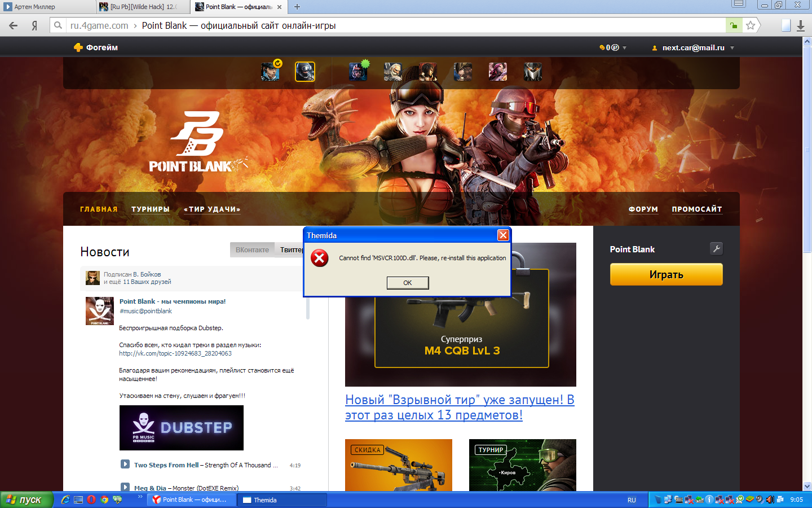Click Point Blank avatar in news post
Screen dimensions: 812x508
coord(100,311)
